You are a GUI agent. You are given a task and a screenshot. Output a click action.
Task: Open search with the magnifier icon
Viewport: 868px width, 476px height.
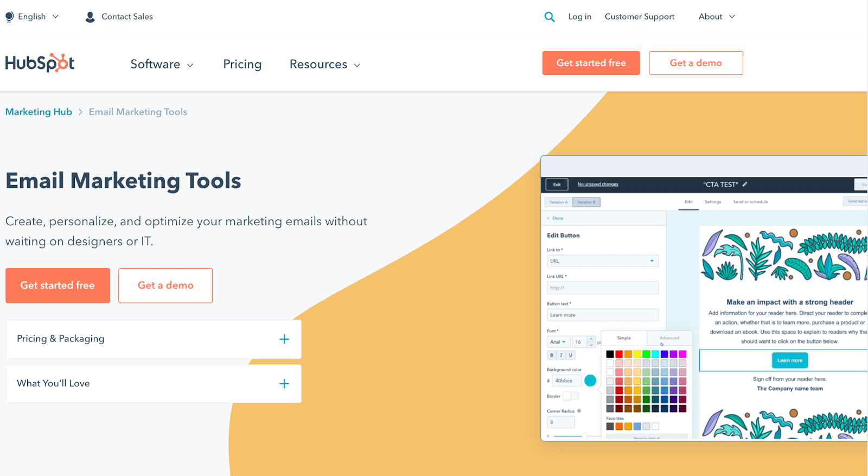coord(550,17)
